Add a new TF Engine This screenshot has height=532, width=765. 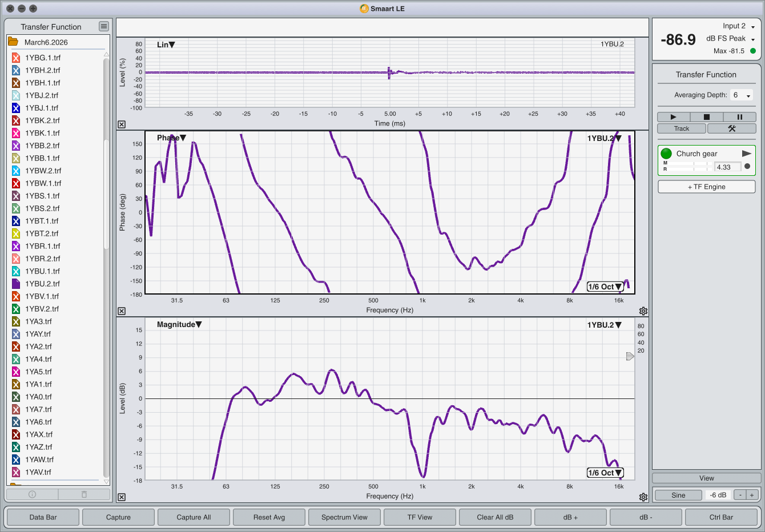[706, 187]
